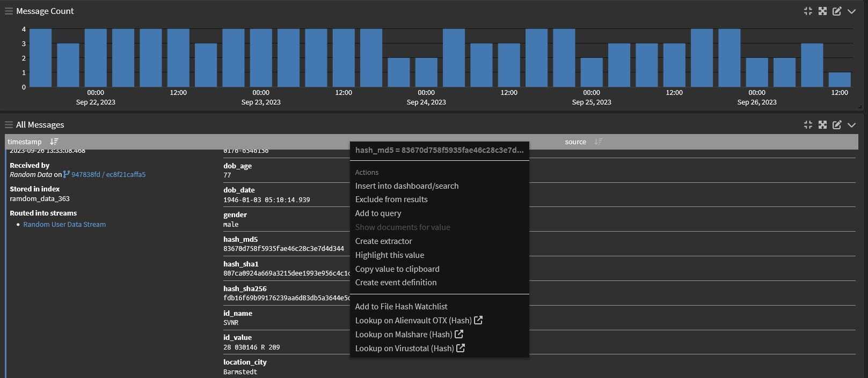The width and height of the screenshot is (868, 378).
Task: Click Add to File Hash Watchlist
Action: (401, 307)
